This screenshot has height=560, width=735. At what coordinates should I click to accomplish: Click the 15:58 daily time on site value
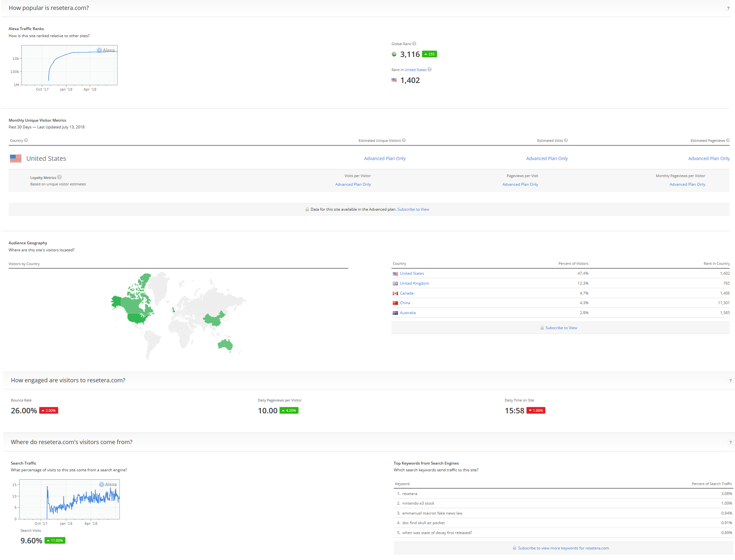(515, 411)
